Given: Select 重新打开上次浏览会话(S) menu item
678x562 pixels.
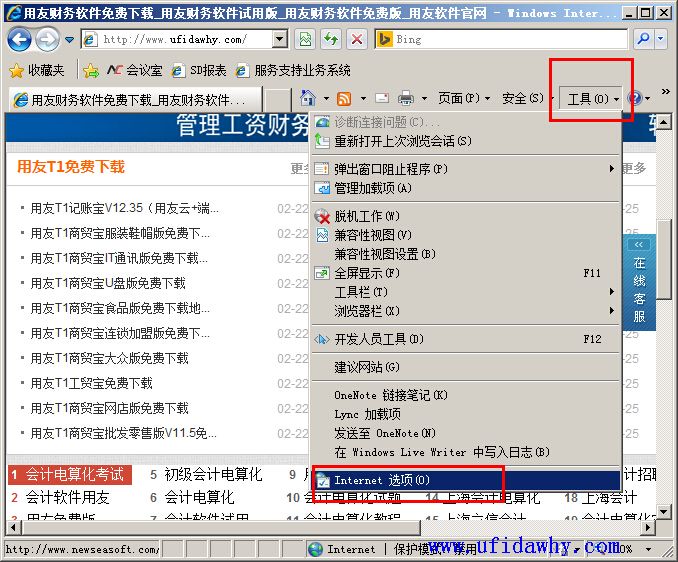Looking at the screenshot, I should coord(465,141).
